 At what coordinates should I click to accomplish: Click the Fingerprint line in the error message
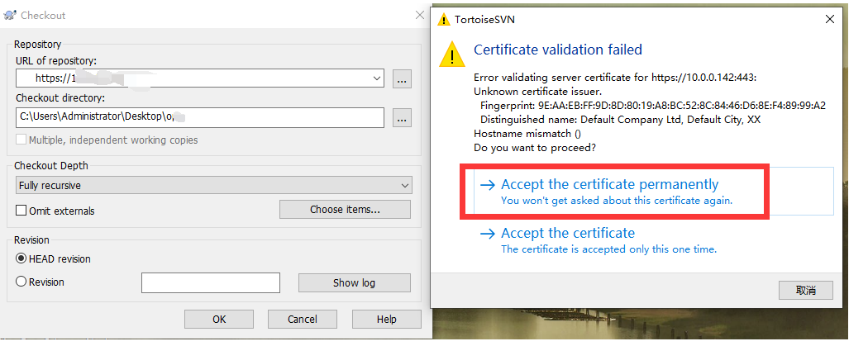click(653, 106)
